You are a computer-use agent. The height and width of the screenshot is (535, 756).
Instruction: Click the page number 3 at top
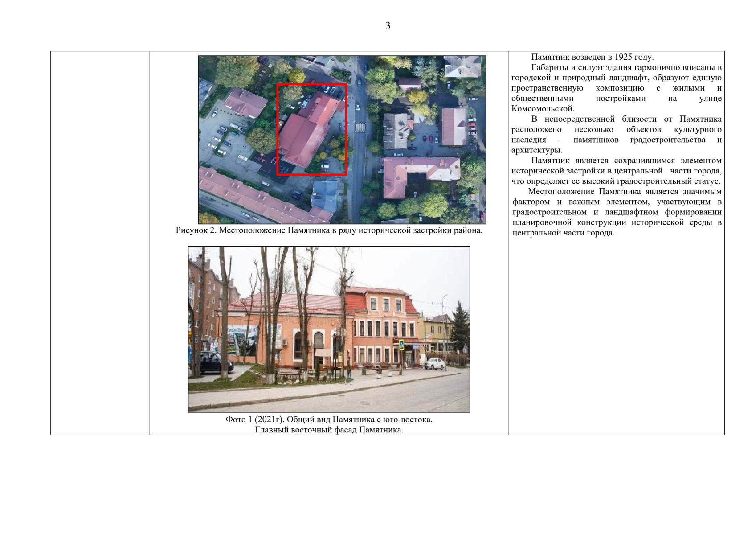[x=388, y=26]
